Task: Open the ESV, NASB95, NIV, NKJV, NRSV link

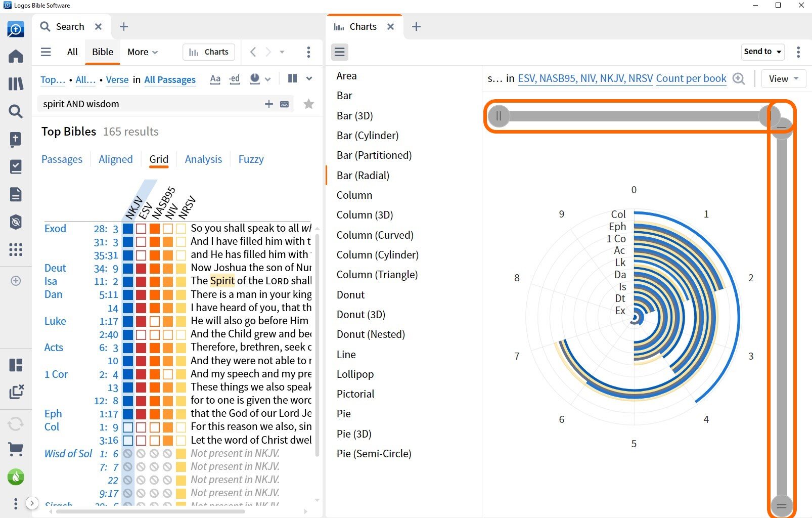Action: pyautogui.click(x=585, y=78)
